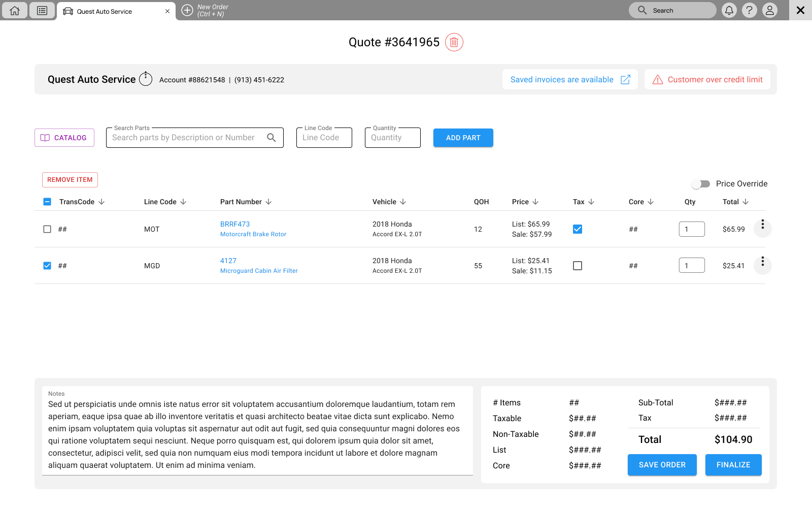The width and height of the screenshot is (812, 508).
Task: Open the order list icon
Action: coord(42,10)
